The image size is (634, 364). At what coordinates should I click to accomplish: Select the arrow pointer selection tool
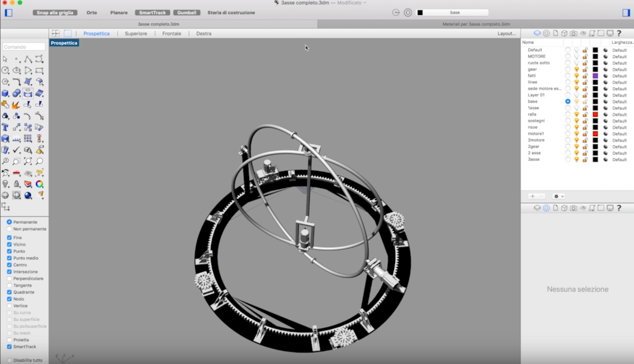(x=5, y=59)
